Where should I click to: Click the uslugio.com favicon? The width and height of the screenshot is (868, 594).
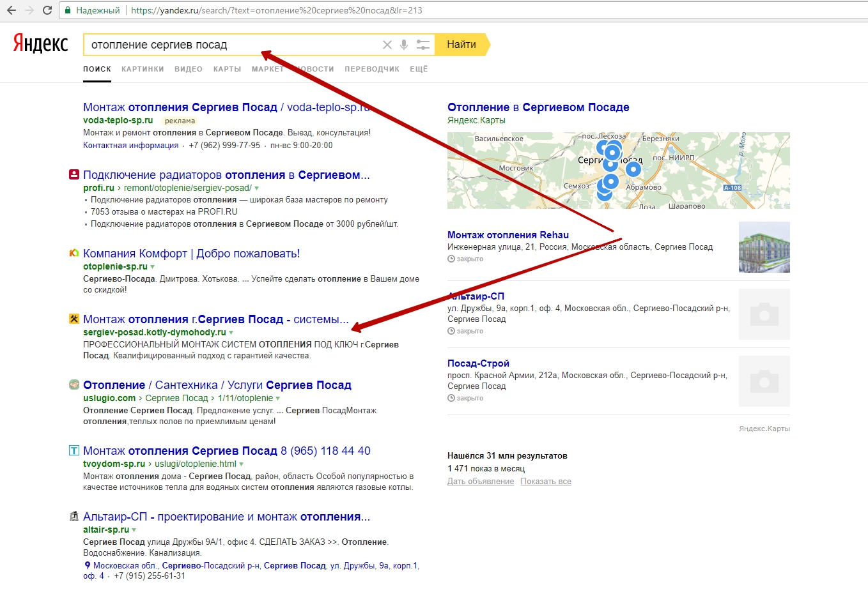tap(74, 385)
